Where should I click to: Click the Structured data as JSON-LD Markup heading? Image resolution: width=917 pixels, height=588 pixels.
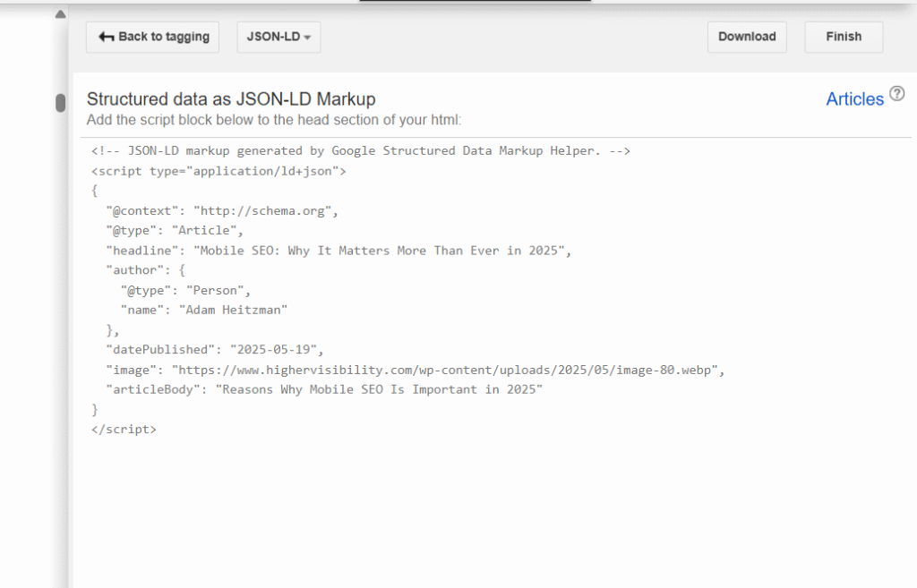click(231, 99)
